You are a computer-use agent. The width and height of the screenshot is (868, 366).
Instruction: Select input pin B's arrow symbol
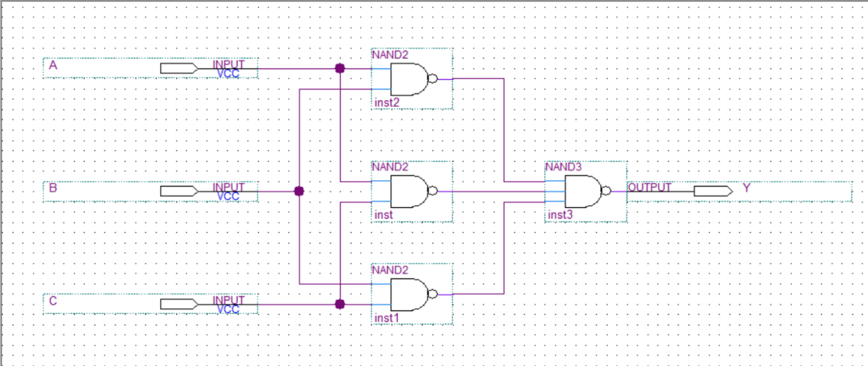click(x=178, y=192)
